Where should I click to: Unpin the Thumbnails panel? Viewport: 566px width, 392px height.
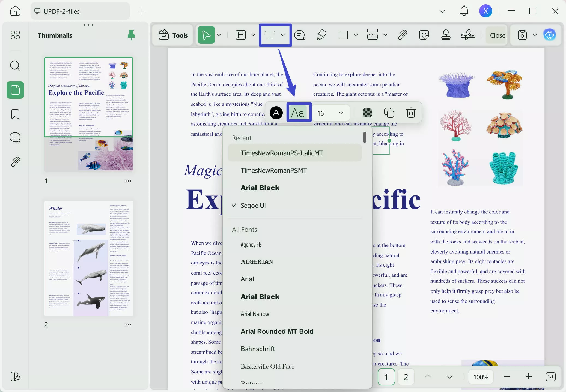(131, 35)
